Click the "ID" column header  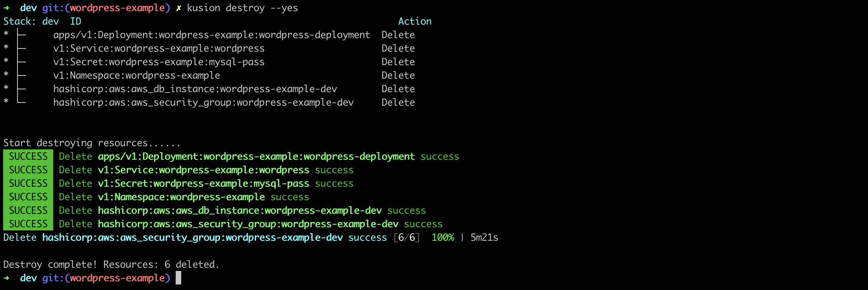click(x=76, y=21)
